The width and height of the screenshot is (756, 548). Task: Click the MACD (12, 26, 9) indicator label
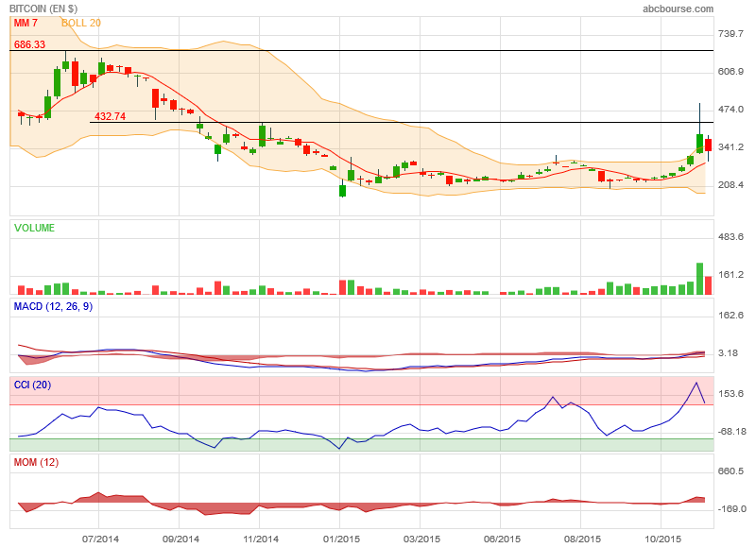point(53,306)
